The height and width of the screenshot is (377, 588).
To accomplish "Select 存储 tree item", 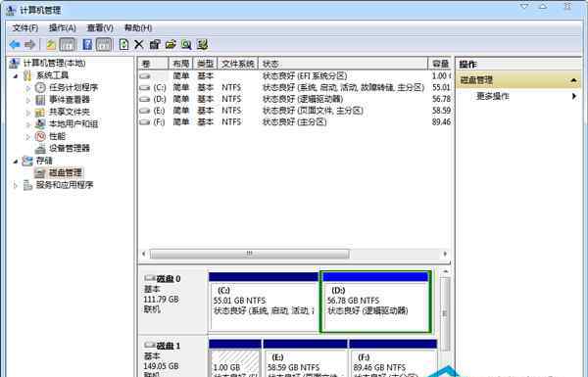I will click(x=44, y=161).
